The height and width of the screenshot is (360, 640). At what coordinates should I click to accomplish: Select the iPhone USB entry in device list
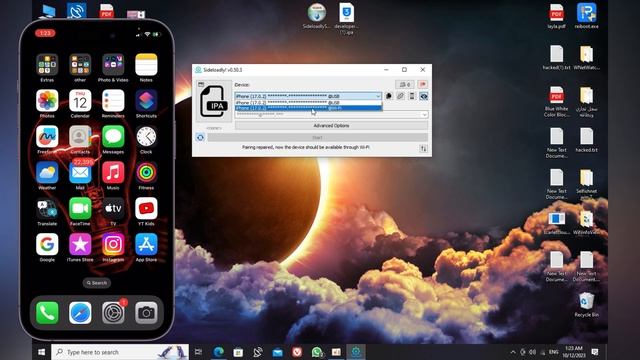(x=309, y=102)
